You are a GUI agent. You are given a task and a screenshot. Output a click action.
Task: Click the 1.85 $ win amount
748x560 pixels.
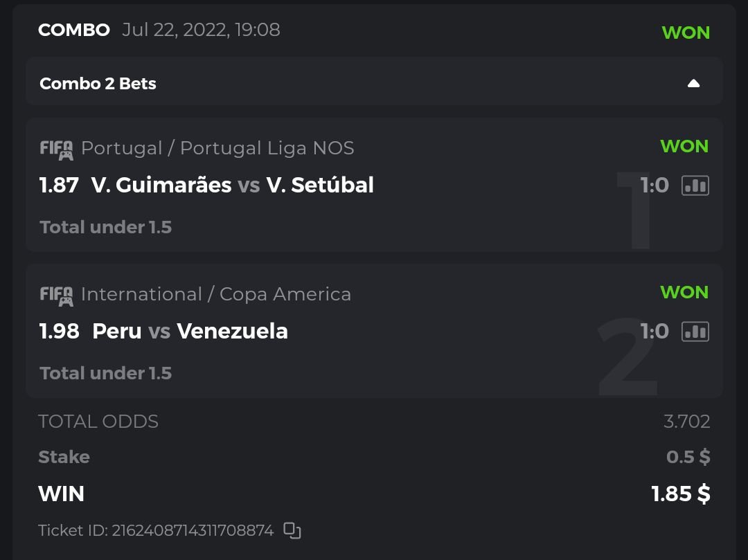(x=681, y=494)
